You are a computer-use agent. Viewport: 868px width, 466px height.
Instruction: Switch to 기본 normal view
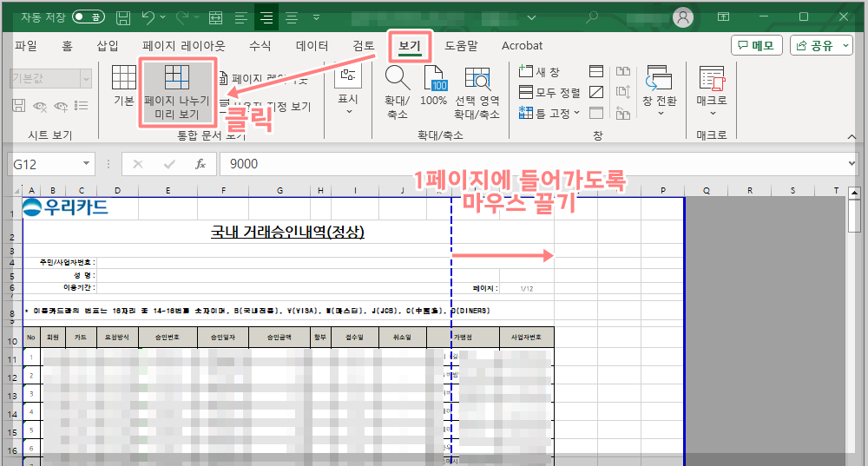pyautogui.click(x=124, y=85)
